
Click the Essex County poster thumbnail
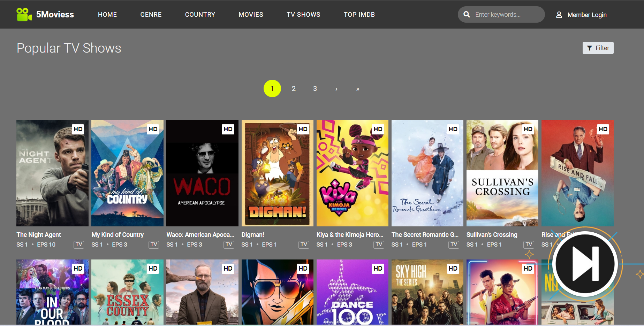click(127, 292)
